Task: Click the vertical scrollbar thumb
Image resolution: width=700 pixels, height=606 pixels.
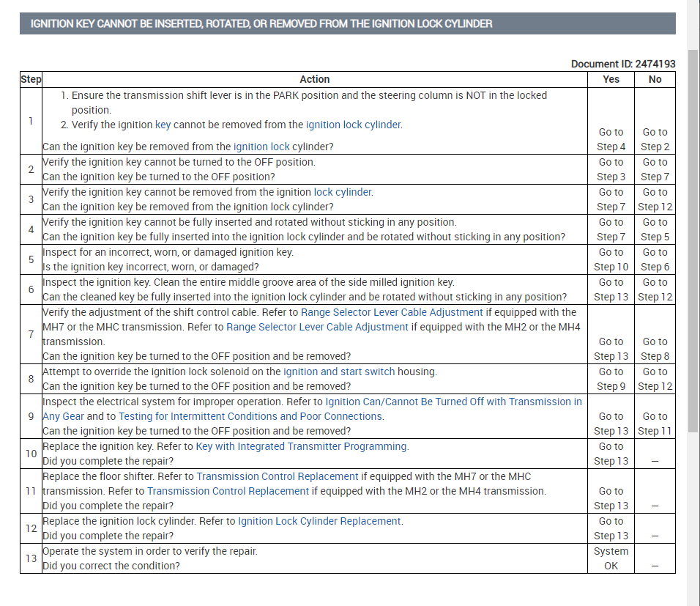Action: [693, 241]
